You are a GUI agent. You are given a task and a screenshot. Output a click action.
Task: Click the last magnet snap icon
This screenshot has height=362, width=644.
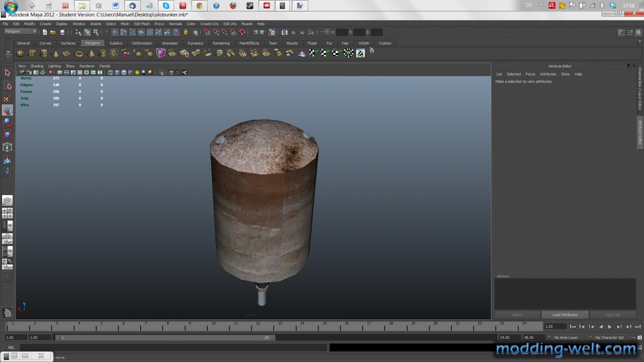[x=242, y=32]
